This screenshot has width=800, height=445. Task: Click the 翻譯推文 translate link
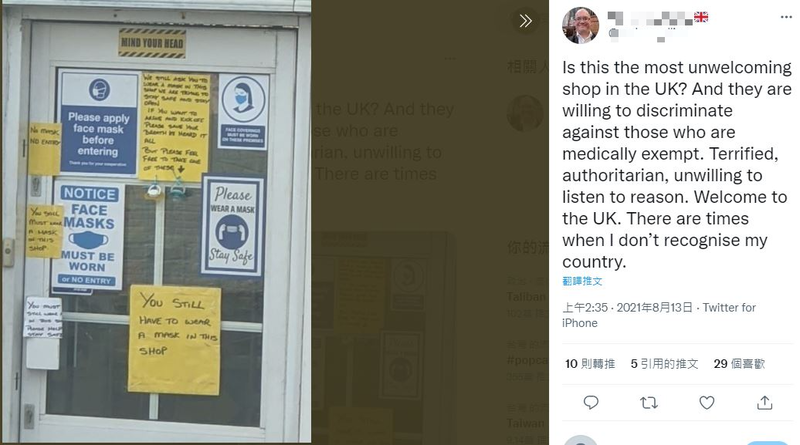click(582, 281)
